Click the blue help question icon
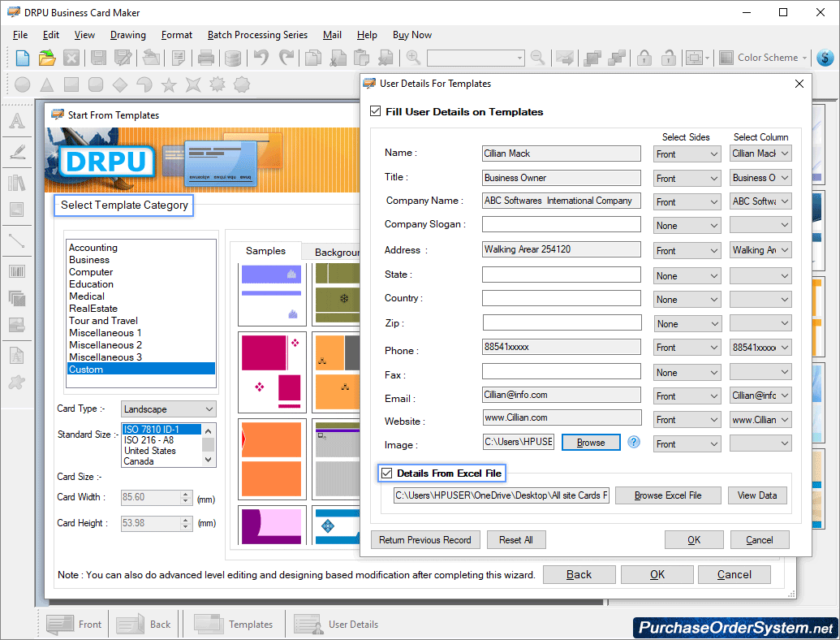The image size is (840, 640). (634, 442)
